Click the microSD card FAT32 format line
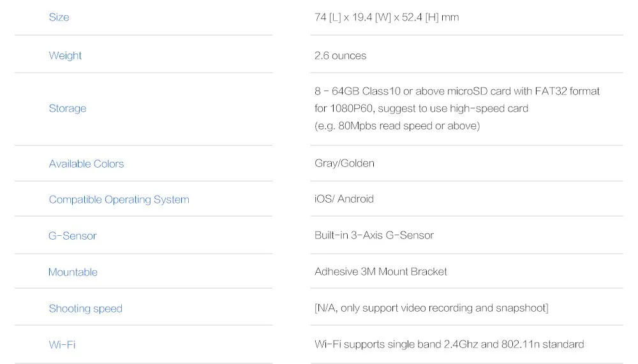The width and height of the screenshot is (638, 364). click(457, 91)
